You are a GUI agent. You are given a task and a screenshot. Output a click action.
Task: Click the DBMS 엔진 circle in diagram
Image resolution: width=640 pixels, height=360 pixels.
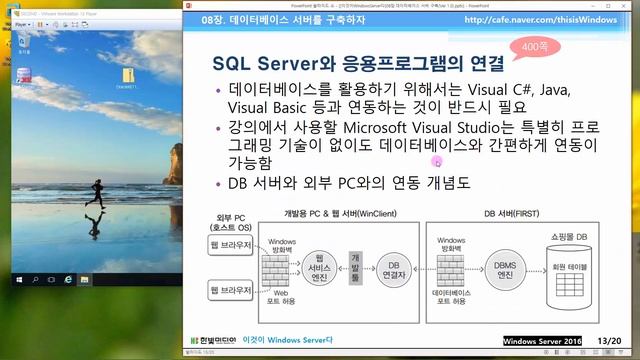pyautogui.click(x=505, y=270)
